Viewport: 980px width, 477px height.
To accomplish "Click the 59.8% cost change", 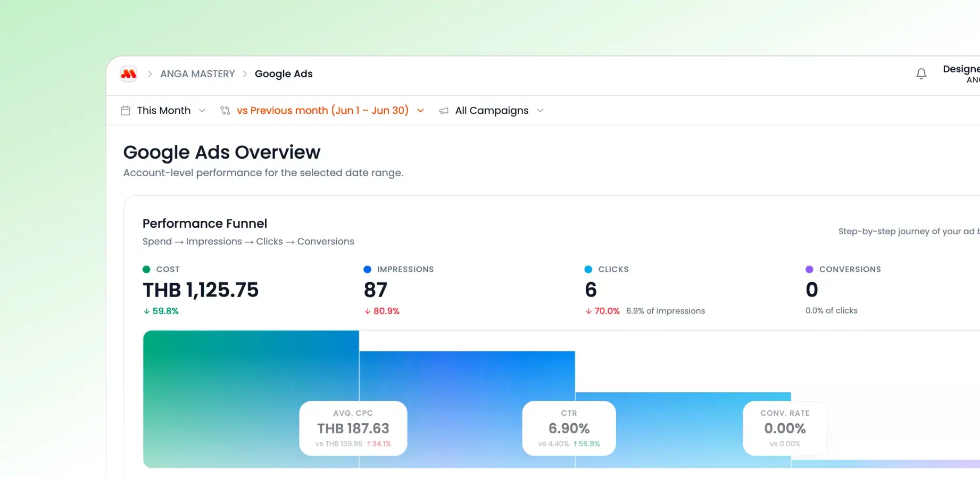I will 161,311.
